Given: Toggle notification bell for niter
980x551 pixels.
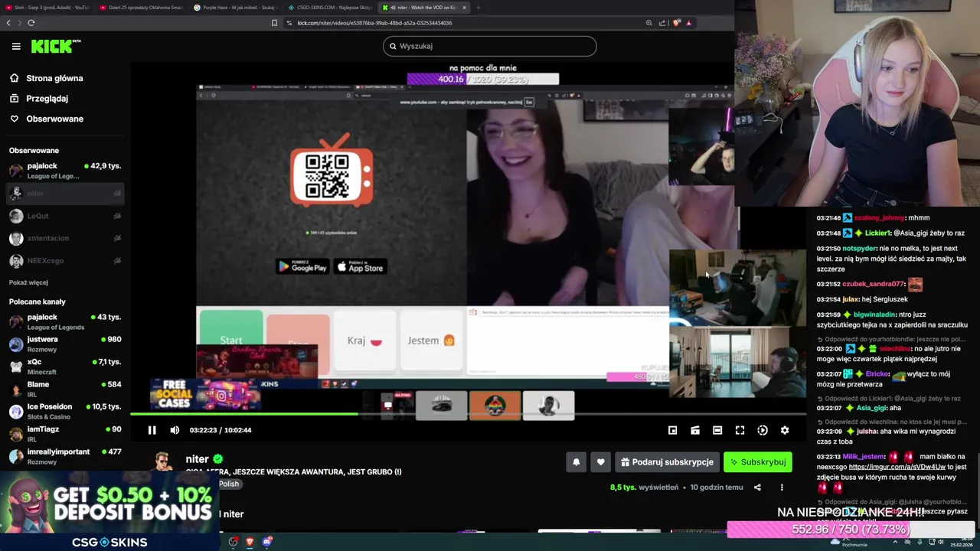Looking at the screenshot, I should pyautogui.click(x=577, y=462).
